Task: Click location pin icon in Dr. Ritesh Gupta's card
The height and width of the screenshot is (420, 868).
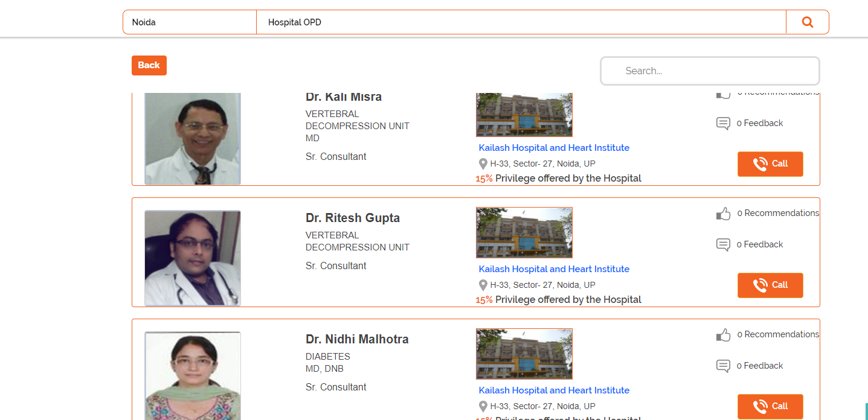Action: pos(483,285)
